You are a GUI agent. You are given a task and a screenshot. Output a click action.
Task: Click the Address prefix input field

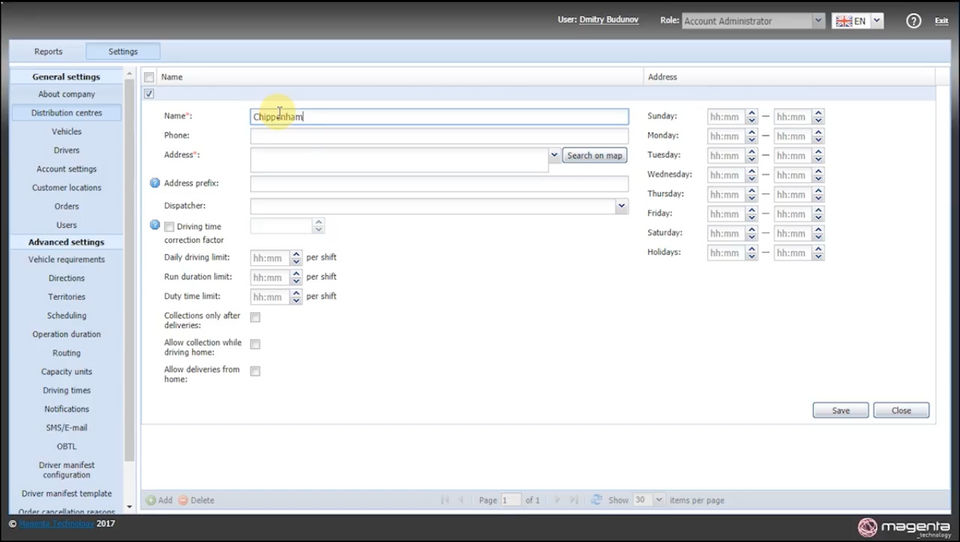(439, 183)
